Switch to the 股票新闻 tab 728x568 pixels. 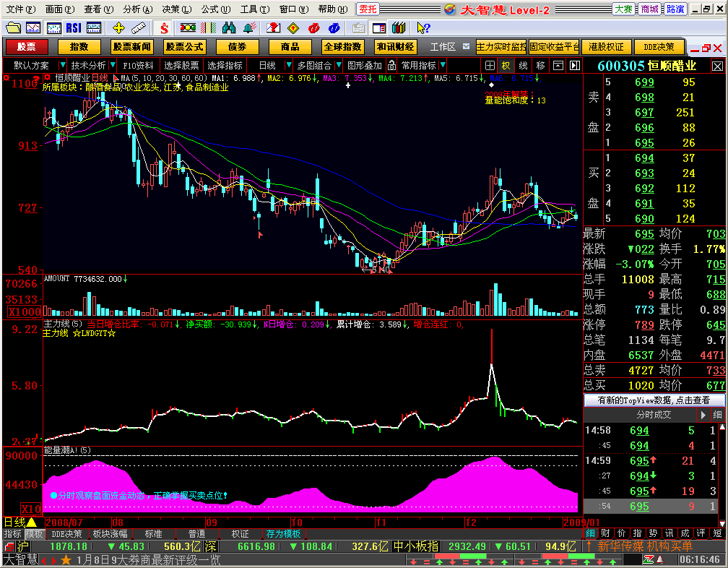(x=132, y=47)
